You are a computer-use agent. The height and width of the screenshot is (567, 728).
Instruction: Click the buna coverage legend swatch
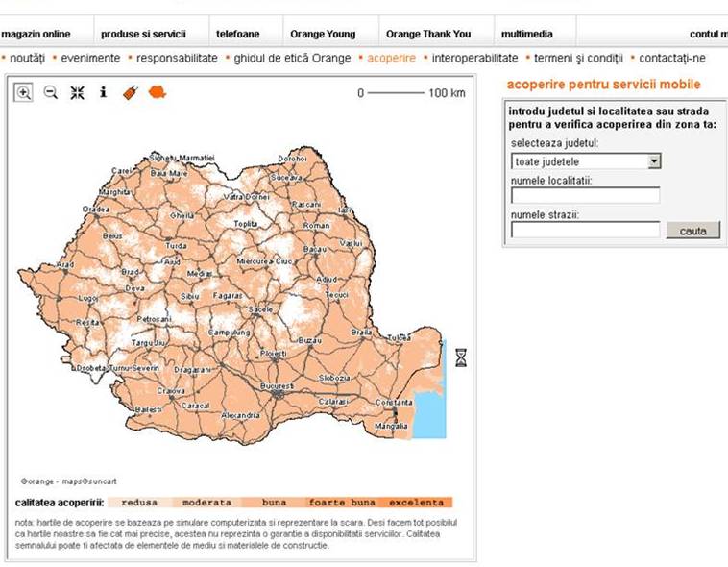(x=274, y=503)
